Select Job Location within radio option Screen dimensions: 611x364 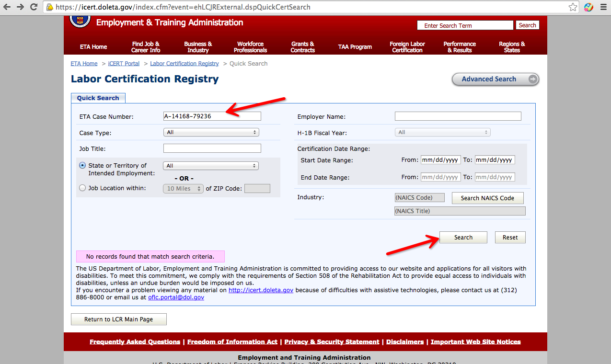[x=82, y=188]
